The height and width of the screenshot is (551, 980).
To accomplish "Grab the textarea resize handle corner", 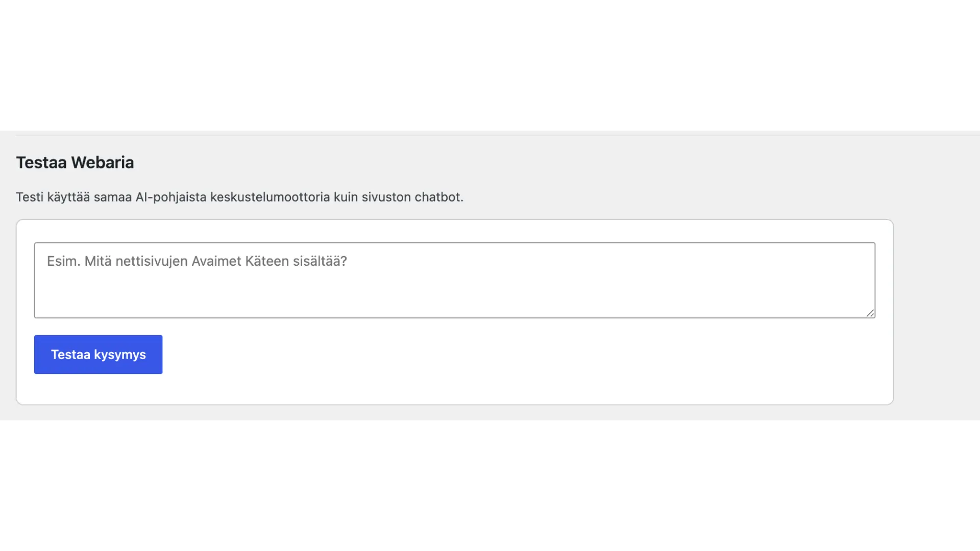I will [x=870, y=313].
